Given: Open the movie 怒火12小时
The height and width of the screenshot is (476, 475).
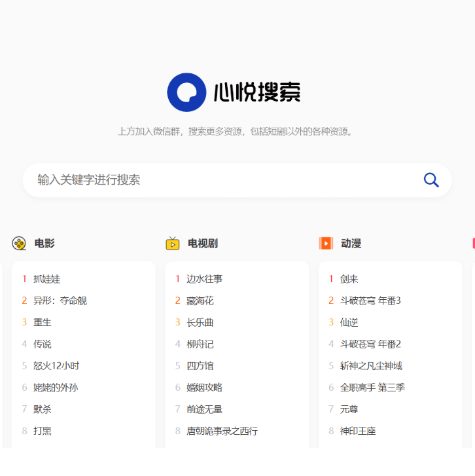Looking at the screenshot, I should (56, 366).
